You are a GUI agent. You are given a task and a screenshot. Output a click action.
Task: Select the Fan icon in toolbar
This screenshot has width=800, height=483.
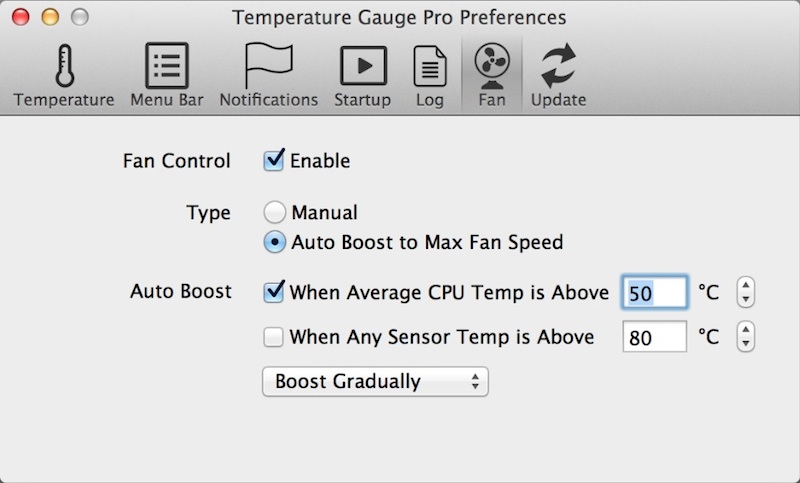pyautogui.click(x=491, y=65)
